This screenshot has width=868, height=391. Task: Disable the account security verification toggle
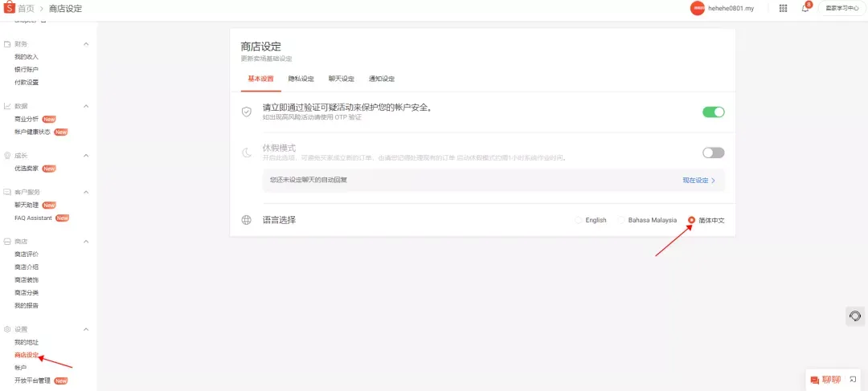pyautogui.click(x=713, y=112)
